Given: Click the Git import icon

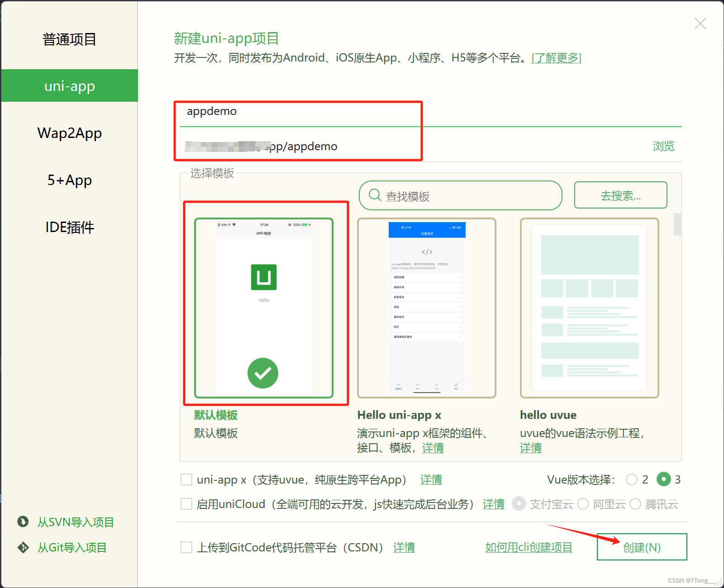Looking at the screenshot, I should (23, 547).
